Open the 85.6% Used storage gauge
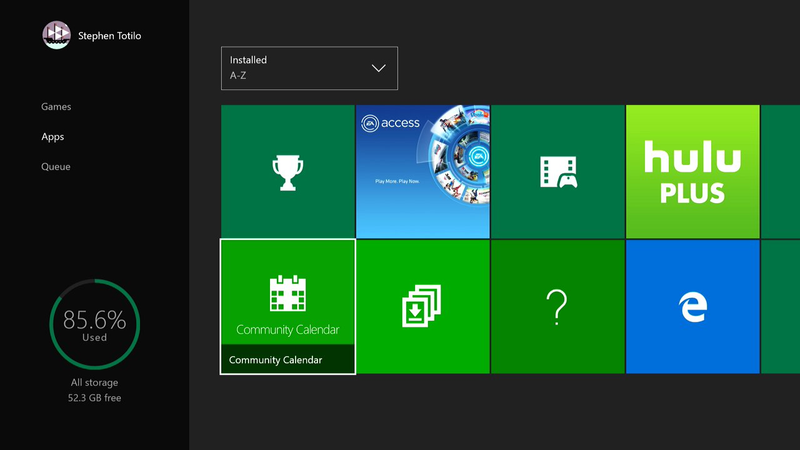The width and height of the screenshot is (800, 450). pos(95,324)
